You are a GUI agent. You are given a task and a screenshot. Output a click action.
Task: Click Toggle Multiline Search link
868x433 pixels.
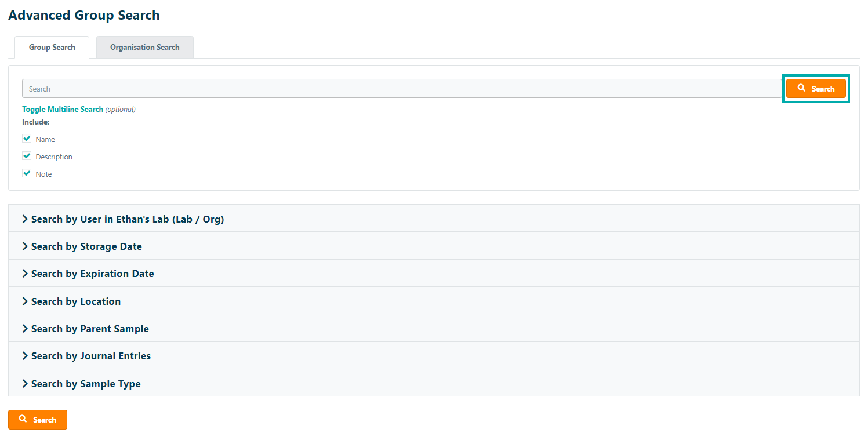[x=63, y=109]
